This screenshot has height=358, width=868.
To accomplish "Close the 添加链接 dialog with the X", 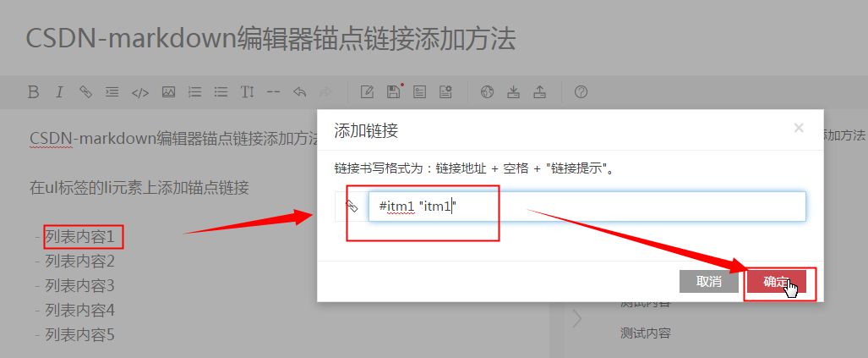I will [x=798, y=128].
